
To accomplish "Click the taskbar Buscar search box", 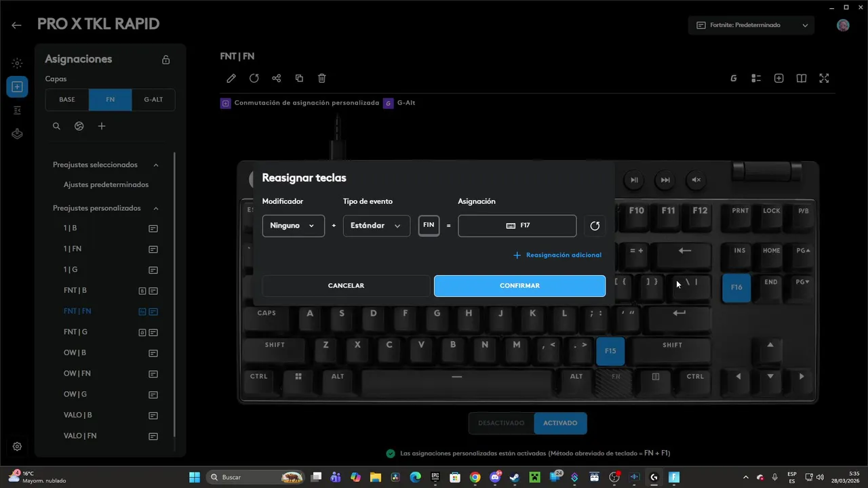I will (254, 477).
